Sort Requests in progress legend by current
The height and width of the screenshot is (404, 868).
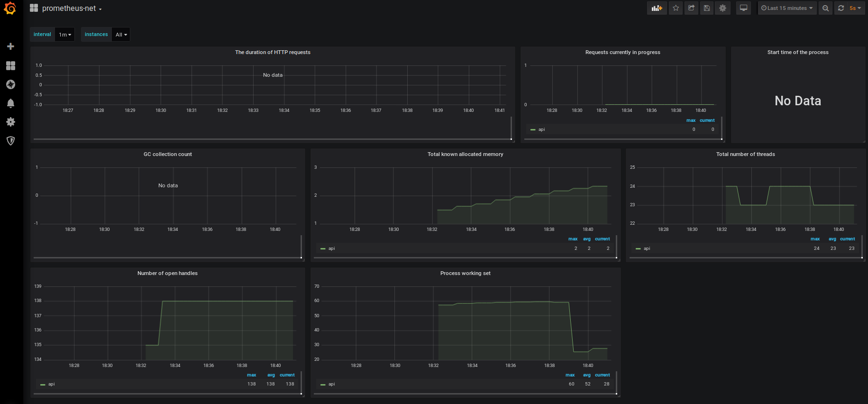point(707,120)
